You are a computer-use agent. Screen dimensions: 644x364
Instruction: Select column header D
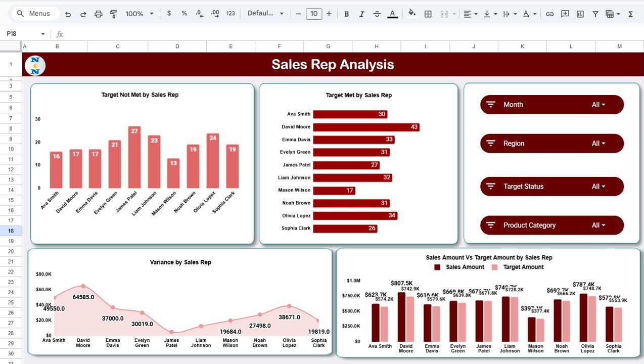[177, 45]
